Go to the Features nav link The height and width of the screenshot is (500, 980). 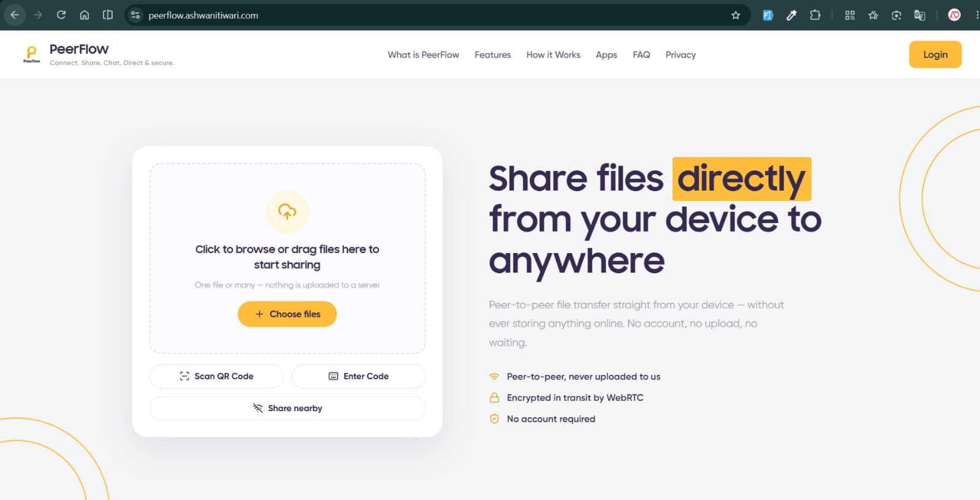[x=492, y=55]
